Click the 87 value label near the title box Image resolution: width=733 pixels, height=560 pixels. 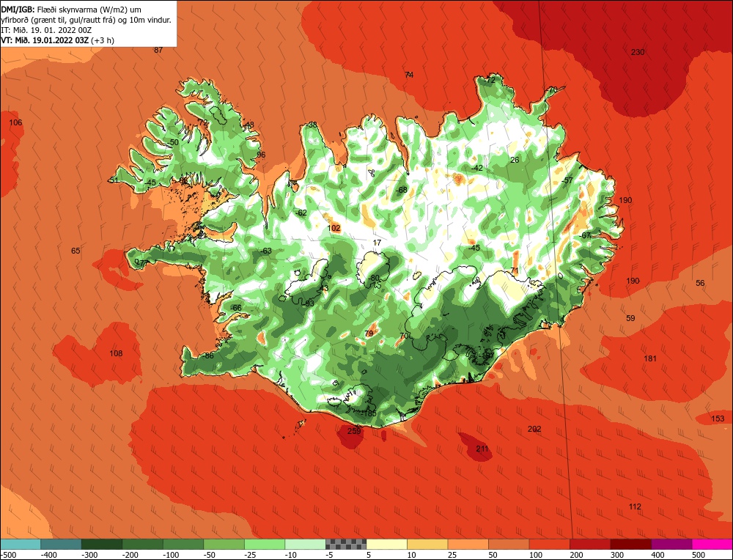(x=158, y=50)
